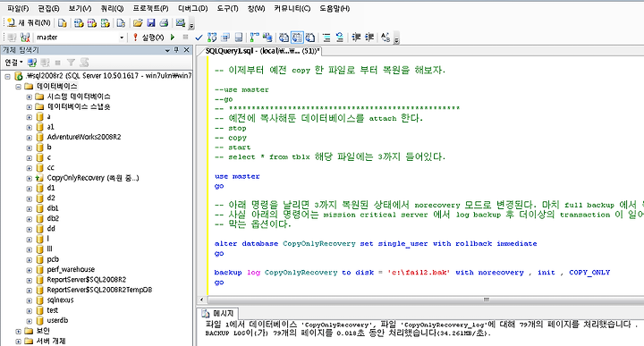Click the New Query (새 쿼리) button
Screen dimensions: 644x346
click(29, 23)
